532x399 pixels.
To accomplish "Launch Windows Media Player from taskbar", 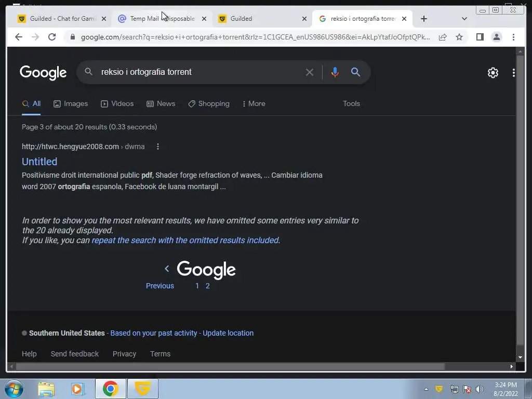I will (x=77, y=389).
